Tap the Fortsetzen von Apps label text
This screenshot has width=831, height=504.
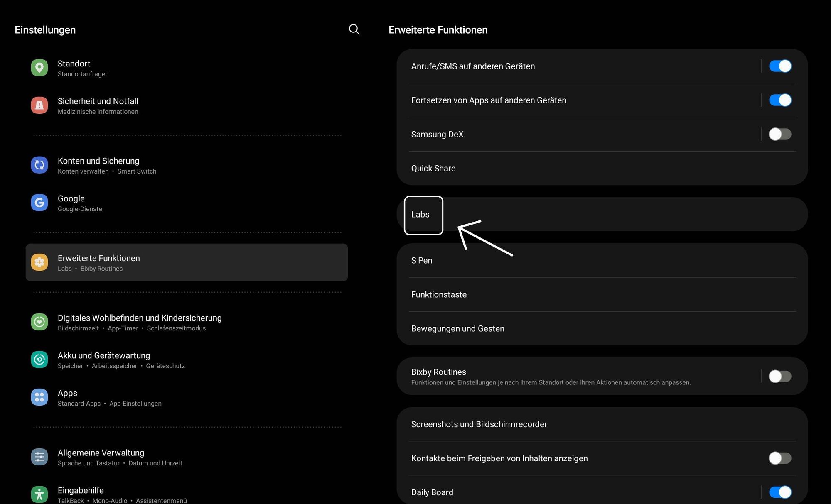pos(489,100)
